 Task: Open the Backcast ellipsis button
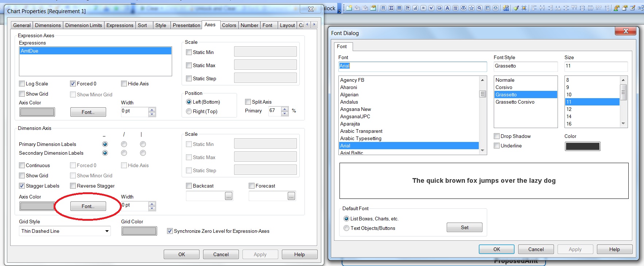point(229,196)
